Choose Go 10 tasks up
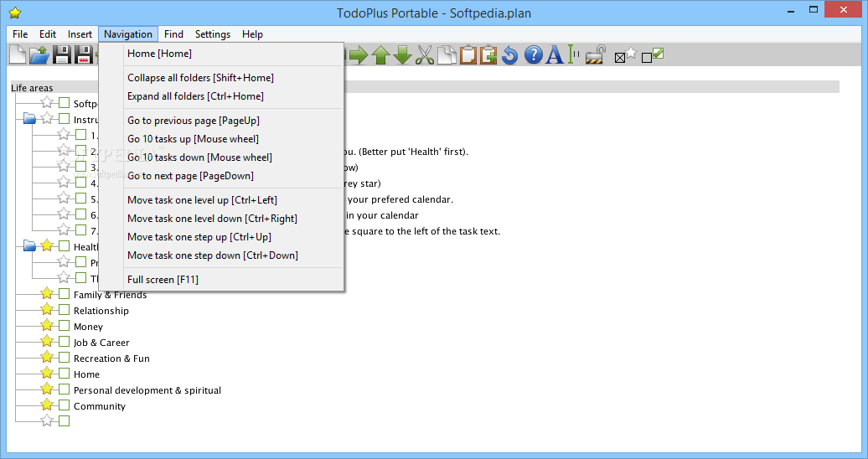 (x=221, y=138)
